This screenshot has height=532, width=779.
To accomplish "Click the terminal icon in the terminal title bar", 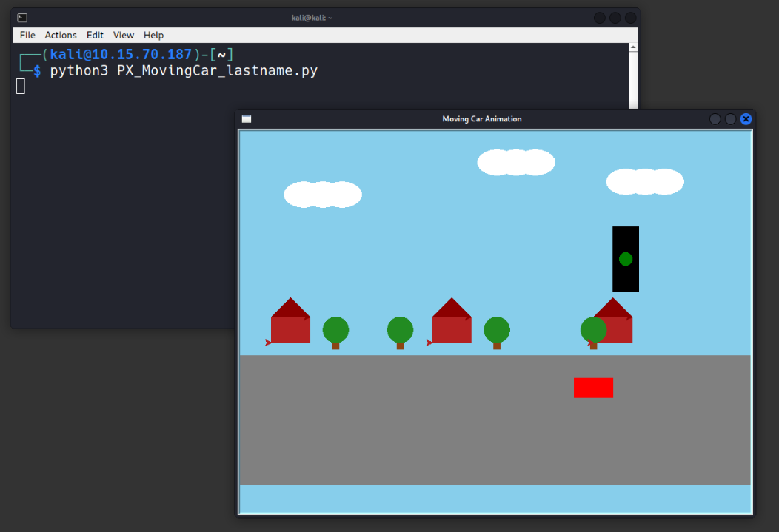I will pyautogui.click(x=22, y=18).
